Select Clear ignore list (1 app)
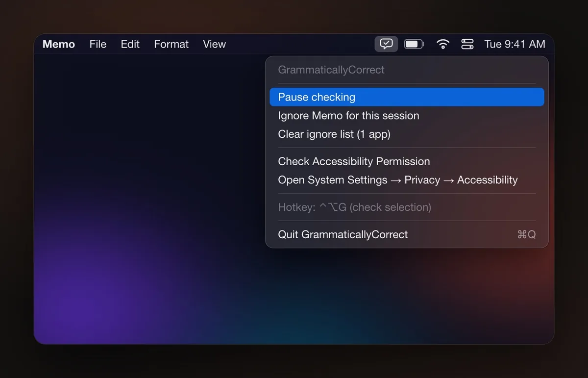The image size is (588, 378). [x=407, y=134]
